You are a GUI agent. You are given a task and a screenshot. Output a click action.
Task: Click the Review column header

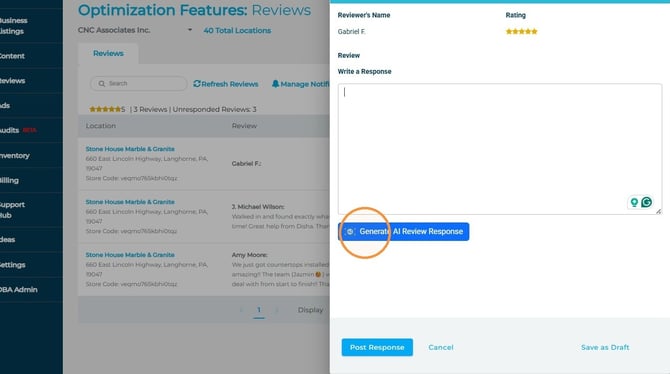pos(244,126)
